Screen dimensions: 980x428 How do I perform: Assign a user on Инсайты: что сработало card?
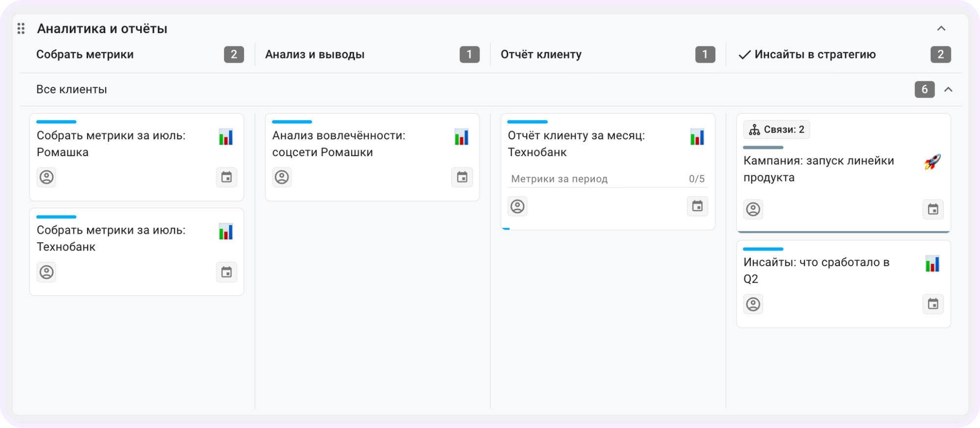[x=753, y=304]
